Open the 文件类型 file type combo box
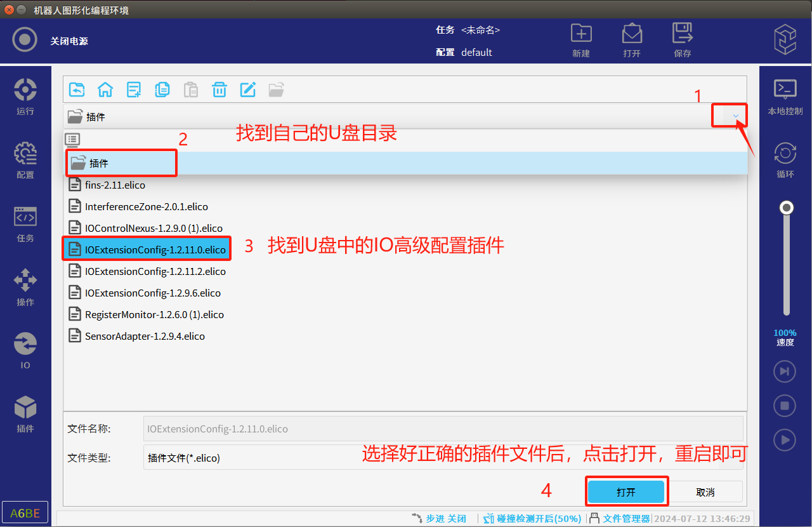Image resolution: width=812 pixels, height=527 pixels. (x=443, y=458)
